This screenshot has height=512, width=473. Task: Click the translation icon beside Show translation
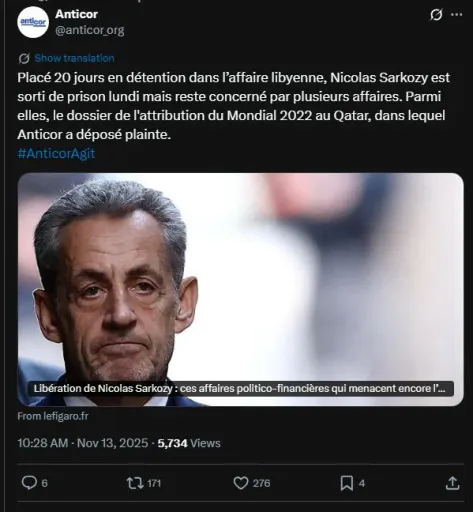point(24,59)
